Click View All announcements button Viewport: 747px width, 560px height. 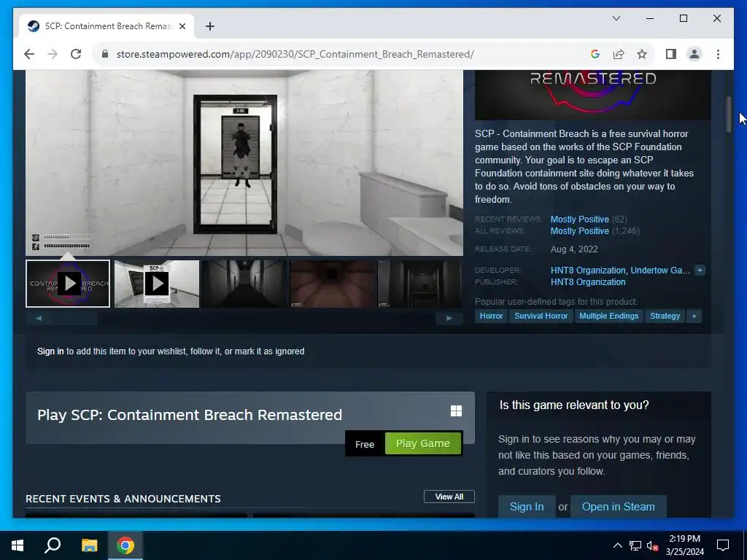tap(449, 497)
